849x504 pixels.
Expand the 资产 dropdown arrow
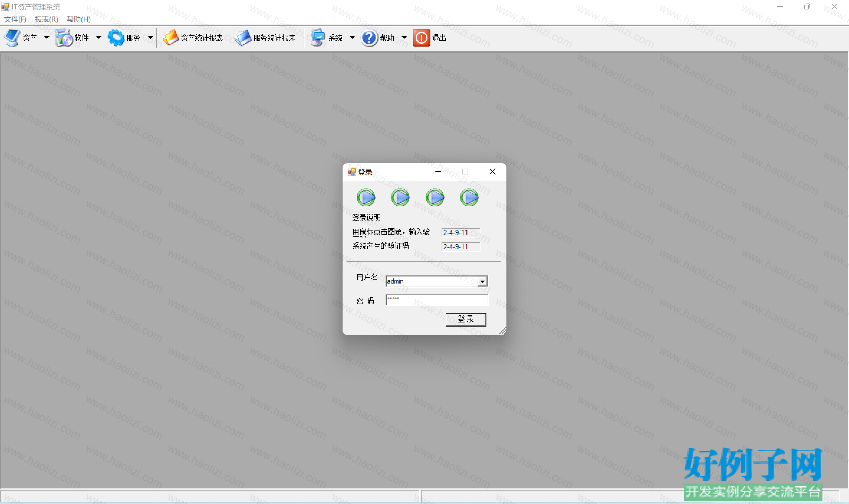[47, 38]
